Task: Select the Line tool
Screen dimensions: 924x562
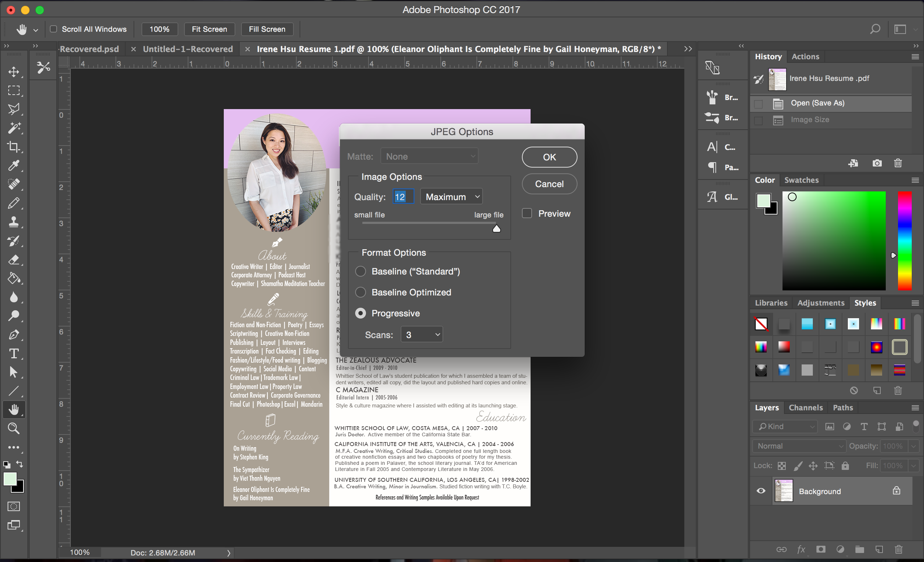Action: click(x=14, y=391)
